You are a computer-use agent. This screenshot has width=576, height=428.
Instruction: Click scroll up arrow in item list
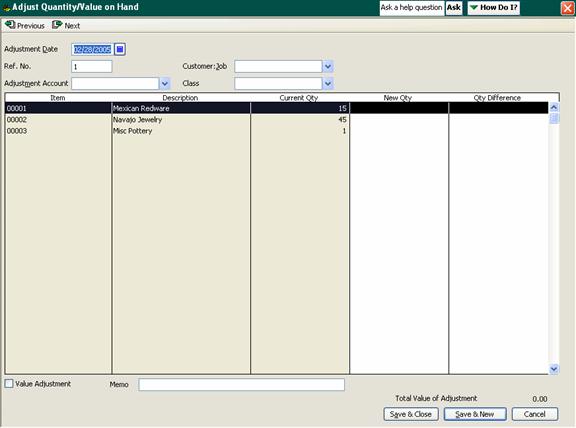click(x=554, y=107)
